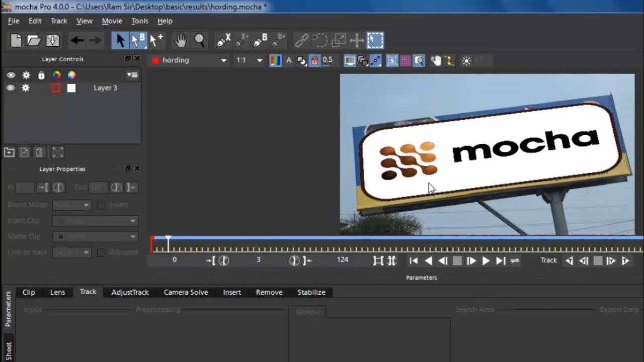Toggle the magenta Show Planar Grid icon
This screenshot has height=362, width=644.
point(406,61)
